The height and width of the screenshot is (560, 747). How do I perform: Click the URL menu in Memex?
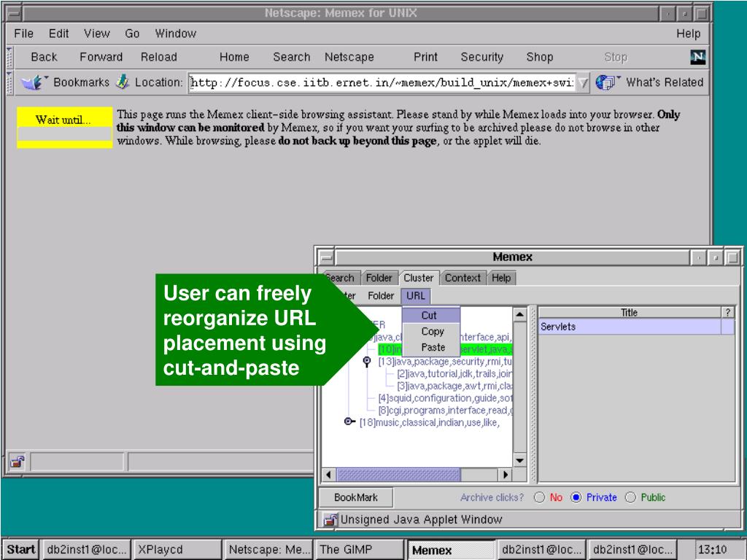(x=415, y=296)
